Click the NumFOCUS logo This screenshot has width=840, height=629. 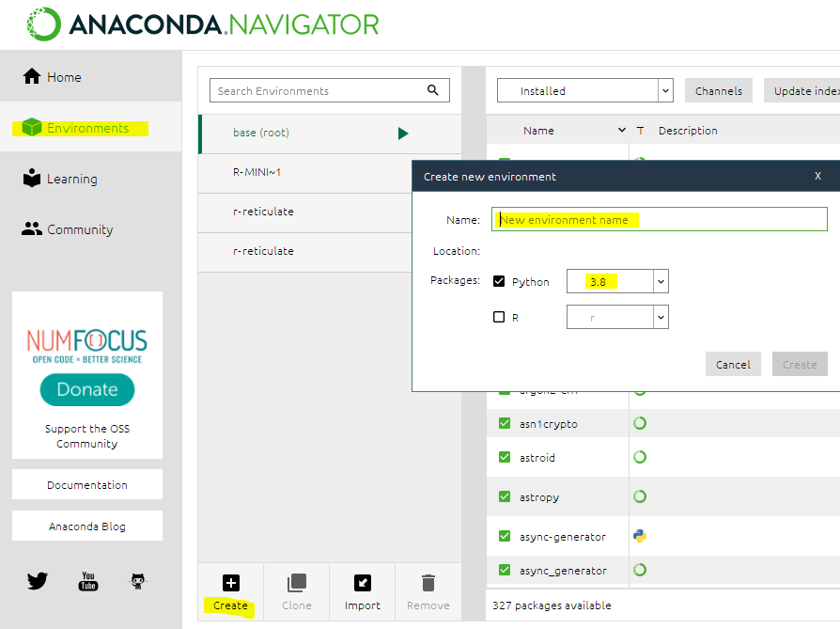(86, 346)
